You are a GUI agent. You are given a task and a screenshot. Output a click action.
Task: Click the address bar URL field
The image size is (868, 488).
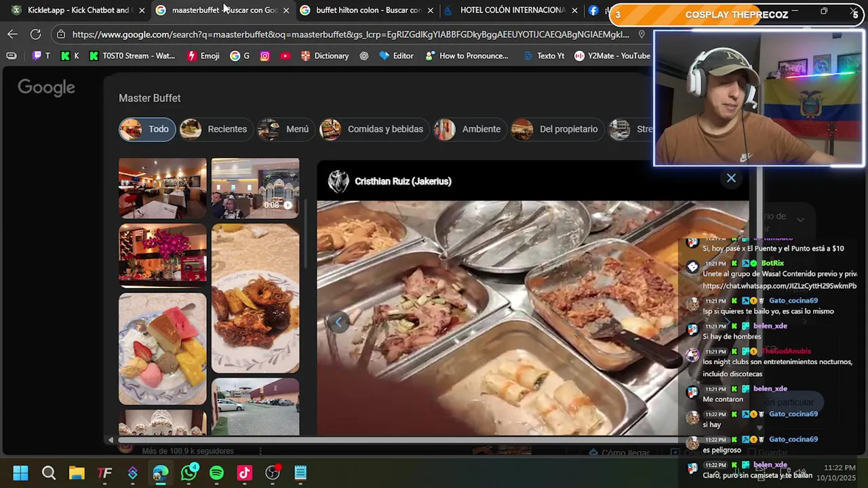click(351, 34)
